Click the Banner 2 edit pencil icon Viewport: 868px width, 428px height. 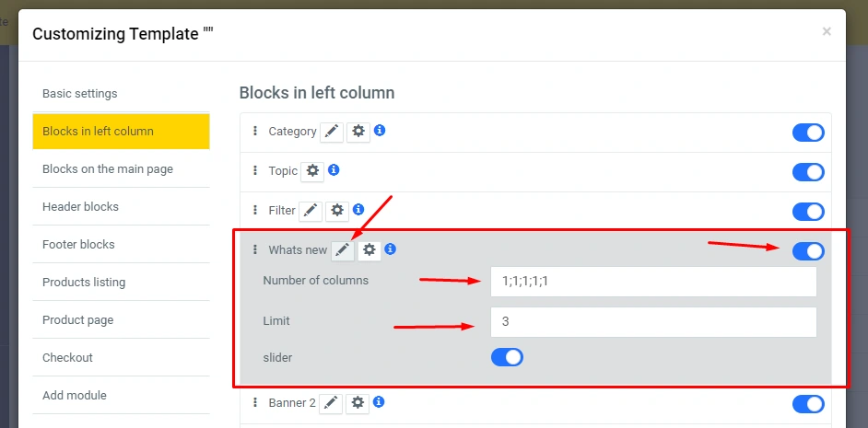point(332,403)
